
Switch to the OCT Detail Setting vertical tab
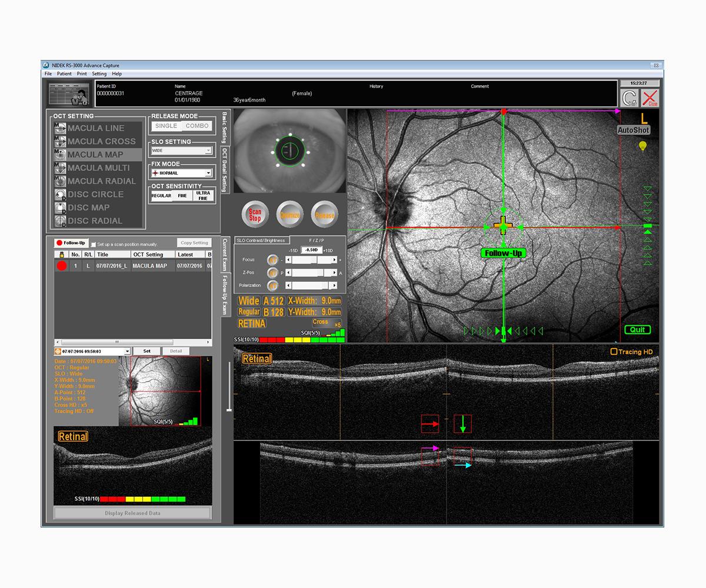(225, 169)
